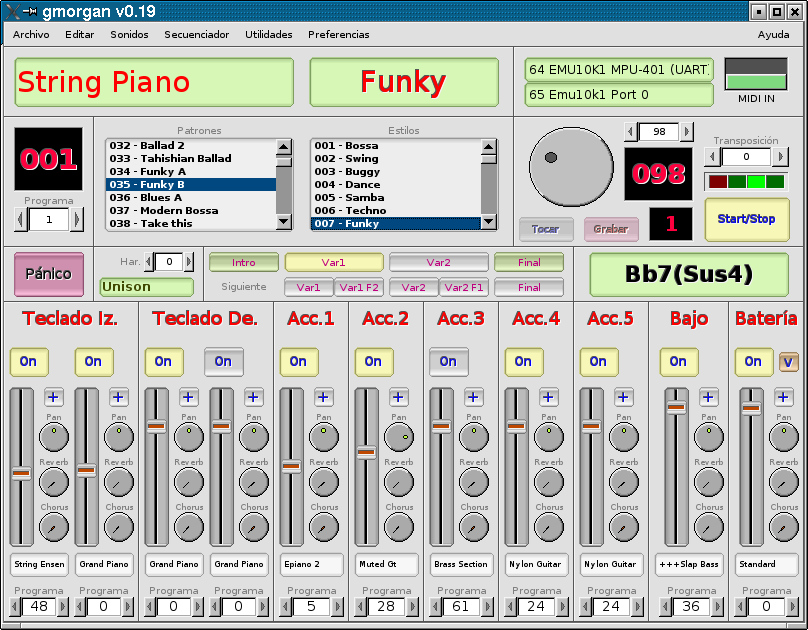
Task: Click the plus icon in the Bajo channel
Action: (709, 398)
